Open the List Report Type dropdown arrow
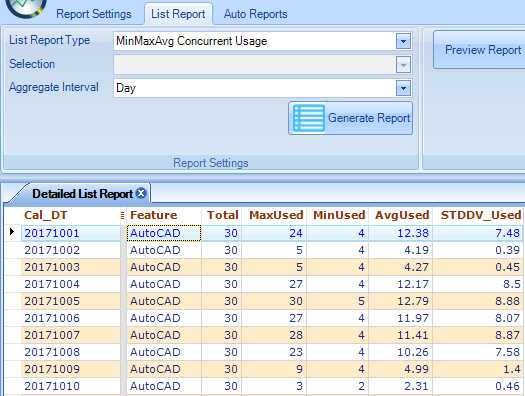Viewport: 525px width, 396px height. (403, 41)
